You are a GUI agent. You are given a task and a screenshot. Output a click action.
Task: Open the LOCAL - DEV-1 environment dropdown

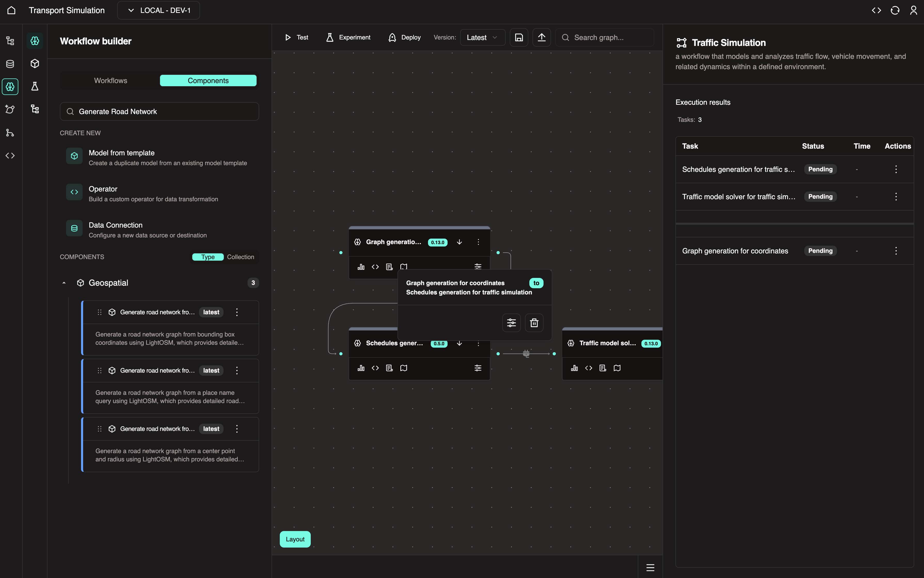(159, 10)
